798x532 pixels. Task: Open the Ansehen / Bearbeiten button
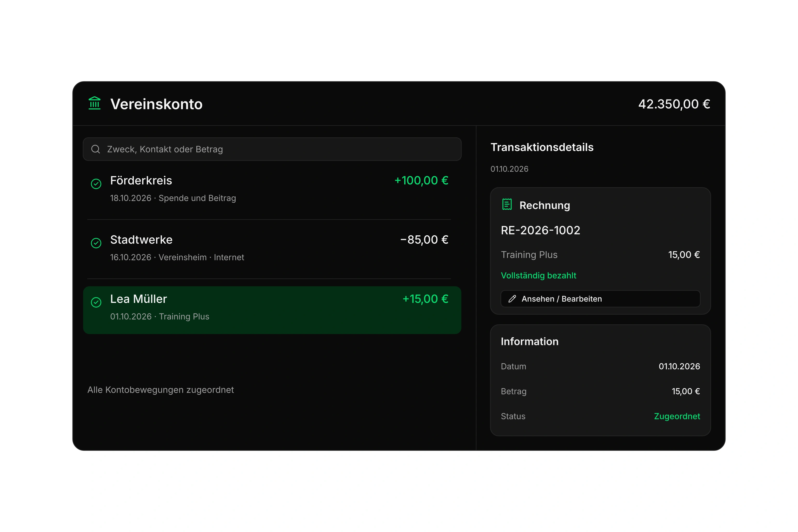600,298
